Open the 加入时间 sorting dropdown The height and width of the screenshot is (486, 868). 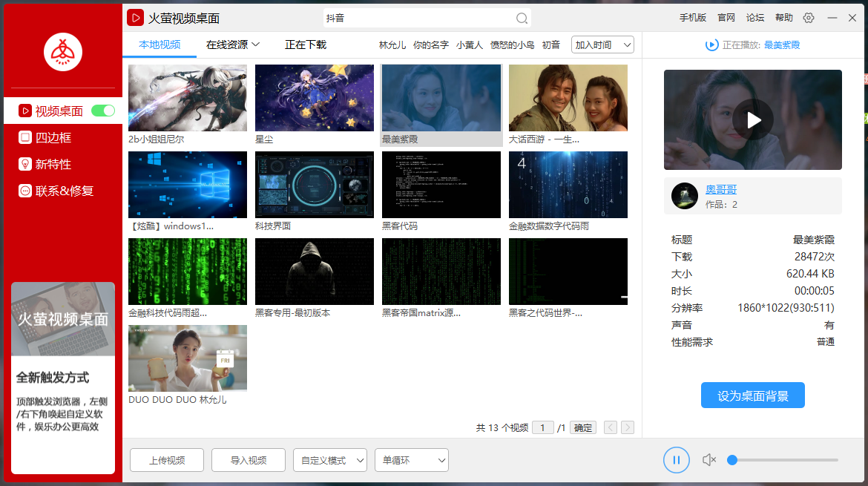(602, 45)
